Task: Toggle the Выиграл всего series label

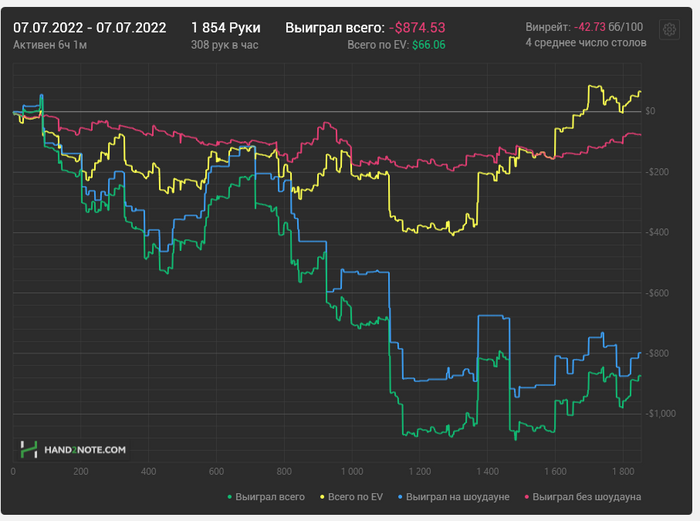Action: 270,497
